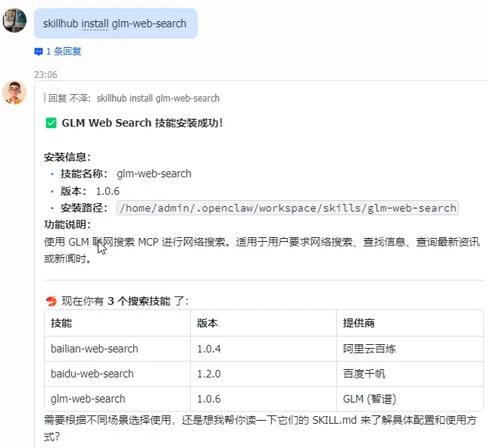Click the 提供商 column header
The image size is (487, 448).
[x=410, y=323]
